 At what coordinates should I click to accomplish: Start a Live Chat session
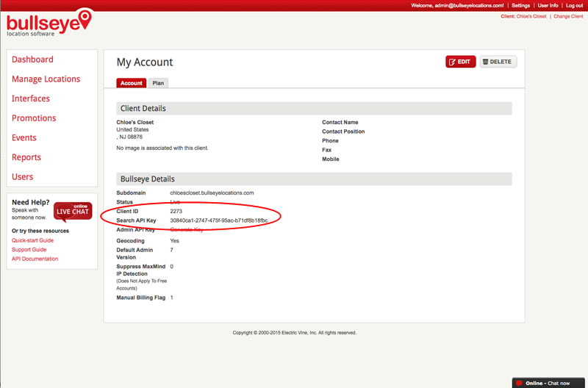point(73,211)
